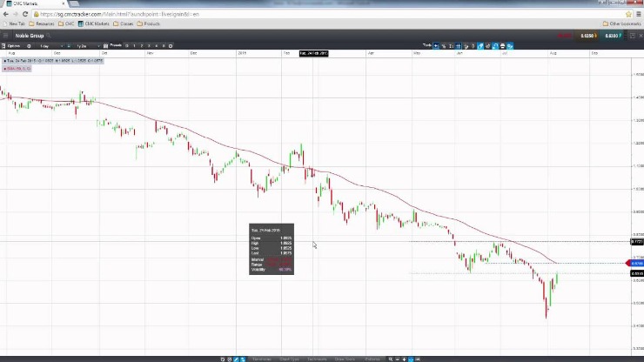Image resolution: width=644 pixels, height=362 pixels.
Task: Open the Chart Type tab at bottom
Action: pyautogui.click(x=290, y=359)
